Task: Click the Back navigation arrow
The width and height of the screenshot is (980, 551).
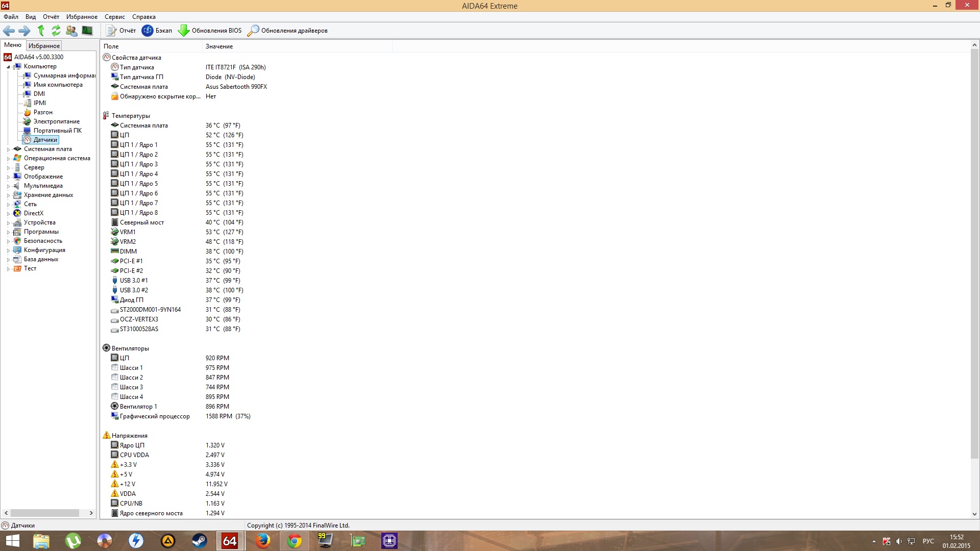Action: tap(9, 31)
